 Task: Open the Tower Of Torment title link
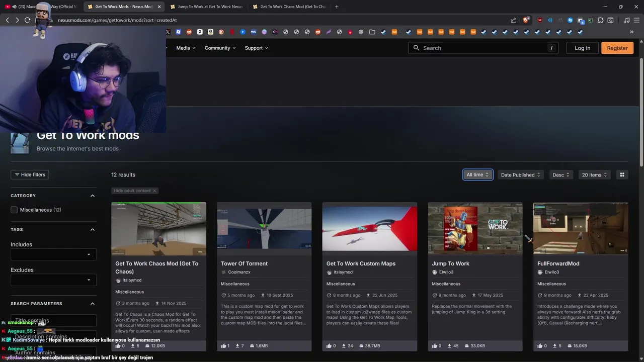(x=244, y=263)
